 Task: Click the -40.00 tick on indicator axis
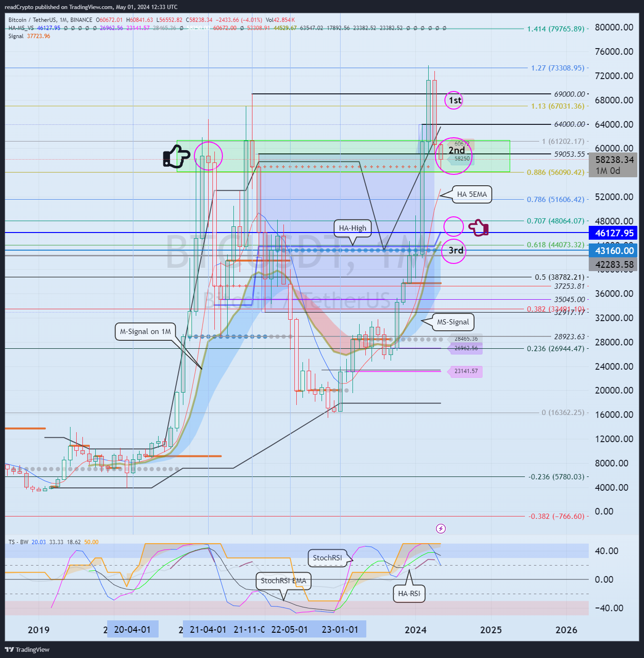coord(609,608)
